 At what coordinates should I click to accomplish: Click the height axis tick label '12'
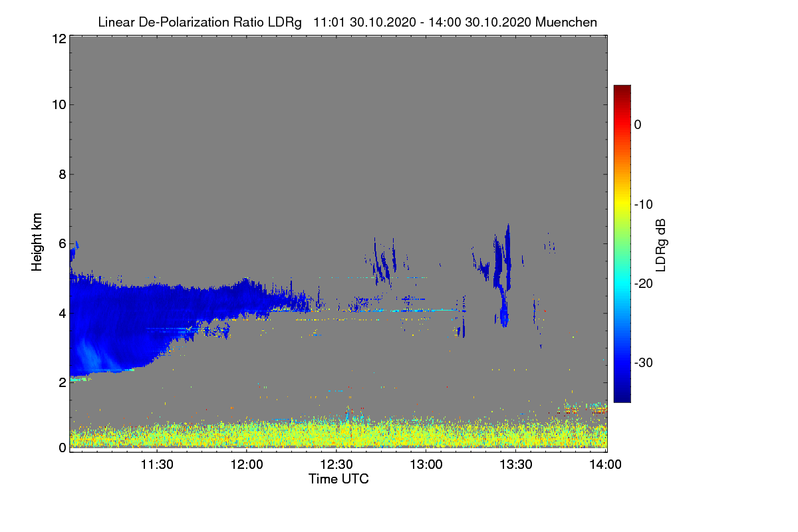(x=59, y=39)
